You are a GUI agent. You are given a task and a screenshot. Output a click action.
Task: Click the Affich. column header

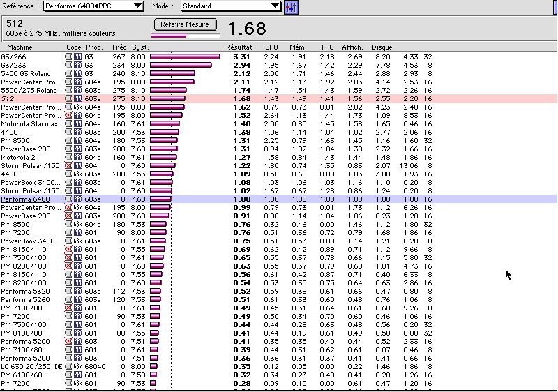tap(352, 47)
